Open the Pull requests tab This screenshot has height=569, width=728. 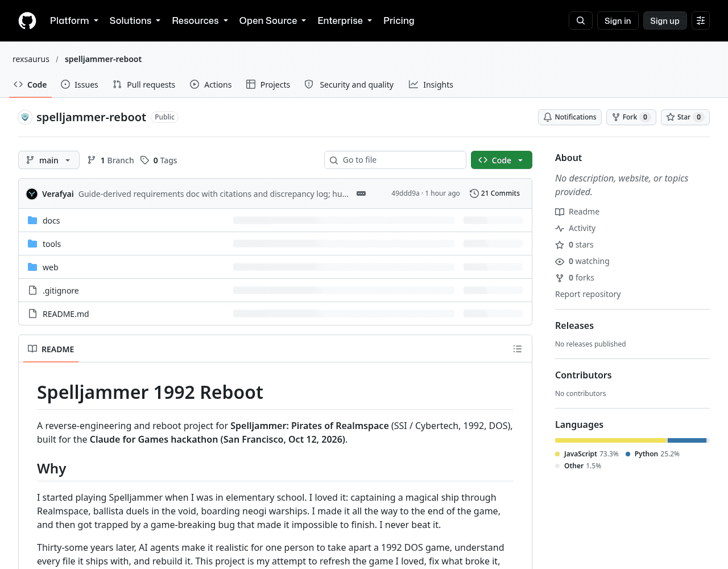[144, 84]
